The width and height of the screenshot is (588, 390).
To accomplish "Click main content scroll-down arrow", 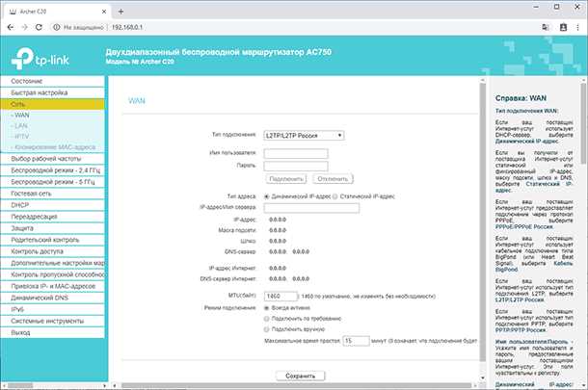I will coord(483,378).
